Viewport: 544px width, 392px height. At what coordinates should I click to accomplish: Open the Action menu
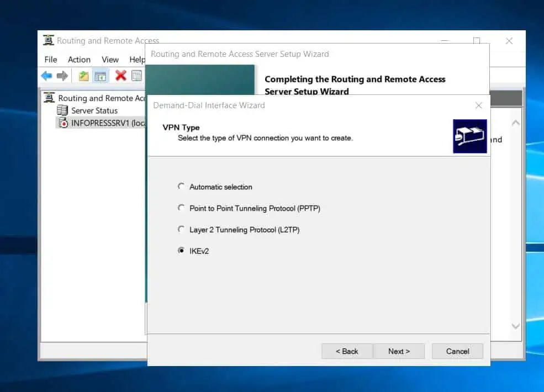[x=79, y=60]
